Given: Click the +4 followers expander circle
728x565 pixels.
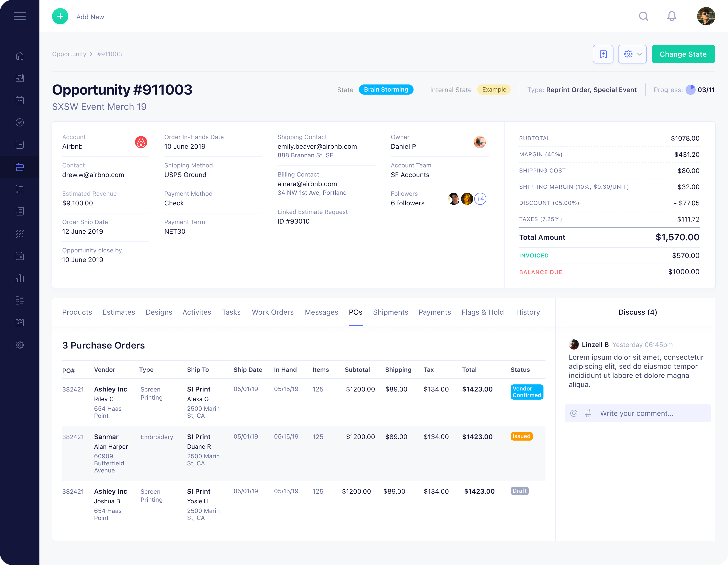Looking at the screenshot, I should 480,199.
